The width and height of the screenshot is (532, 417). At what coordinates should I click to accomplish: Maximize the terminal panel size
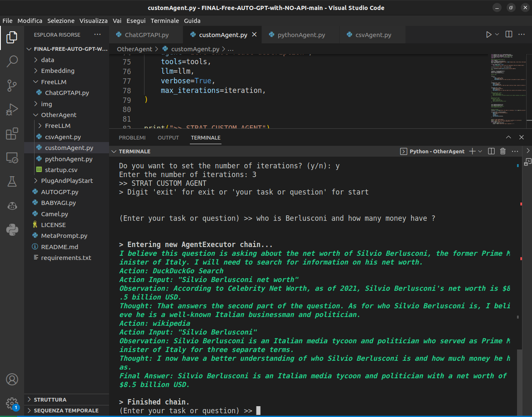click(x=508, y=137)
